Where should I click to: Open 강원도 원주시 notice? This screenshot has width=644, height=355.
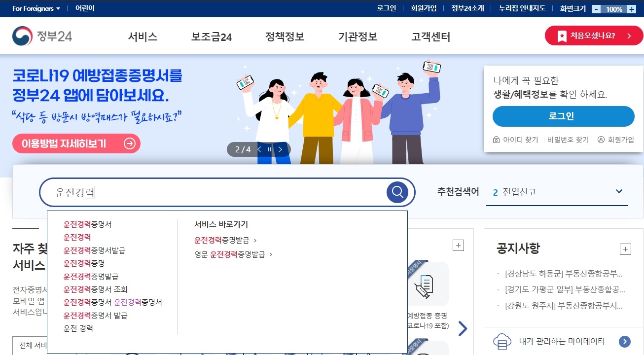564,306
